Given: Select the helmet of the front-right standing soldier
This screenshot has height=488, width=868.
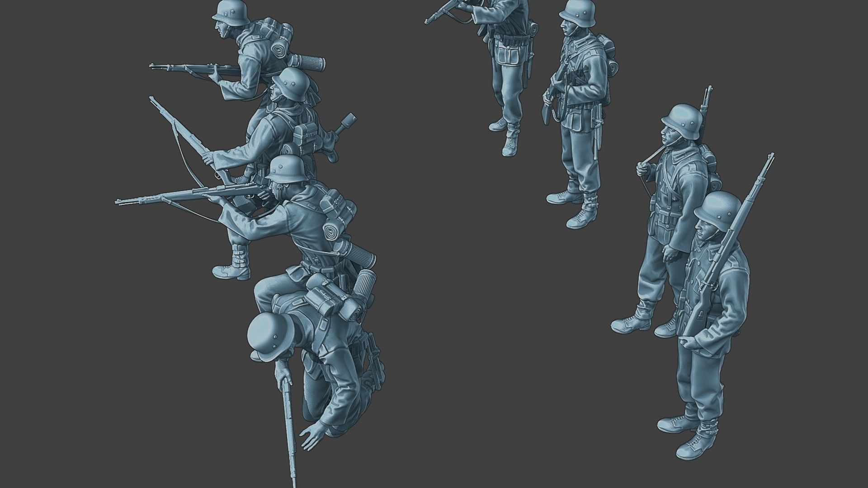Looking at the screenshot, I should point(719,209).
